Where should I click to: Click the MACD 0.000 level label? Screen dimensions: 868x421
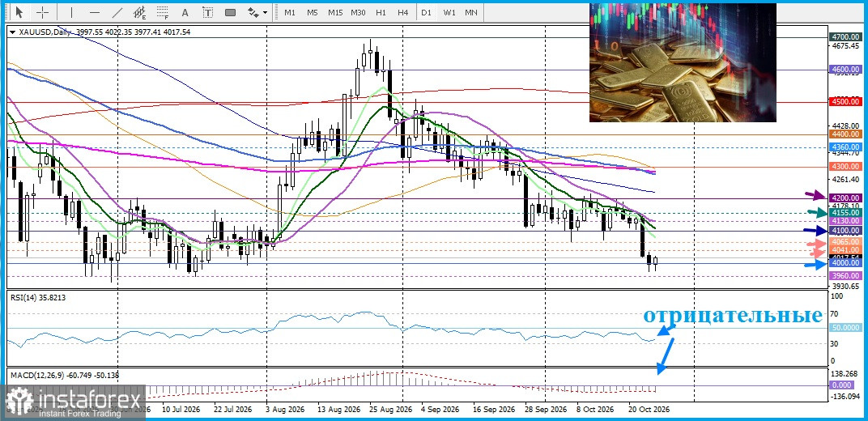(x=843, y=385)
